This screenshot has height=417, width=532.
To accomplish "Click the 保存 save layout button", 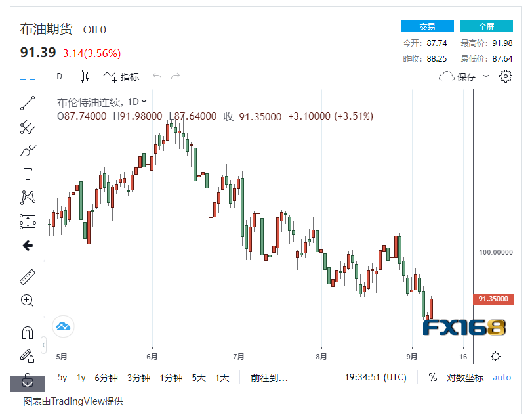I will pos(457,77).
